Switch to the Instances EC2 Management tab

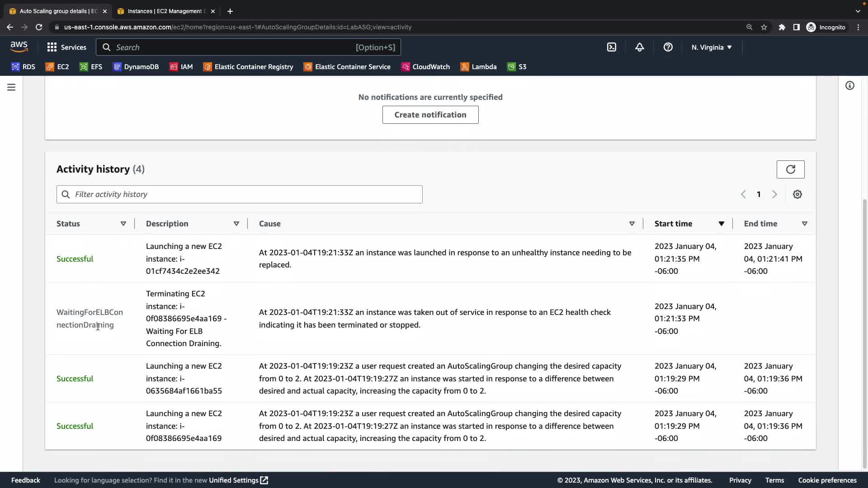coord(165,11)
